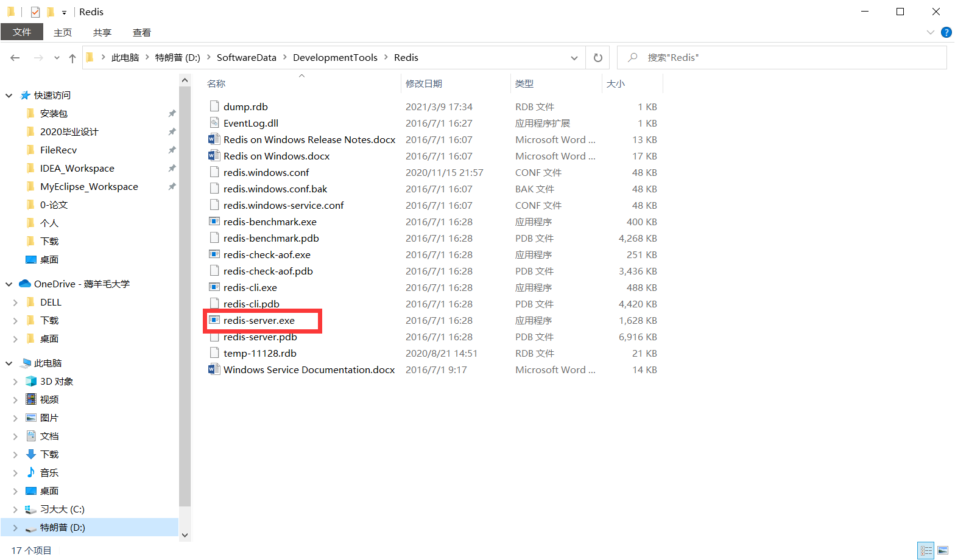
Task: Collapse the 快速访问 tree section
Action: pyautogui.click(x=9, y=96)
